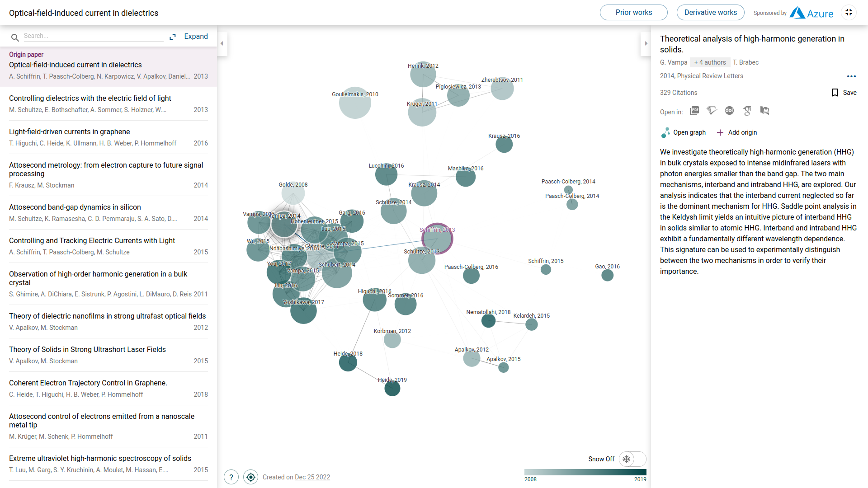Screen dimensions: 868x488
Task: Click the Kelardeh, 2015 graph node
Action: coord(532,324)
